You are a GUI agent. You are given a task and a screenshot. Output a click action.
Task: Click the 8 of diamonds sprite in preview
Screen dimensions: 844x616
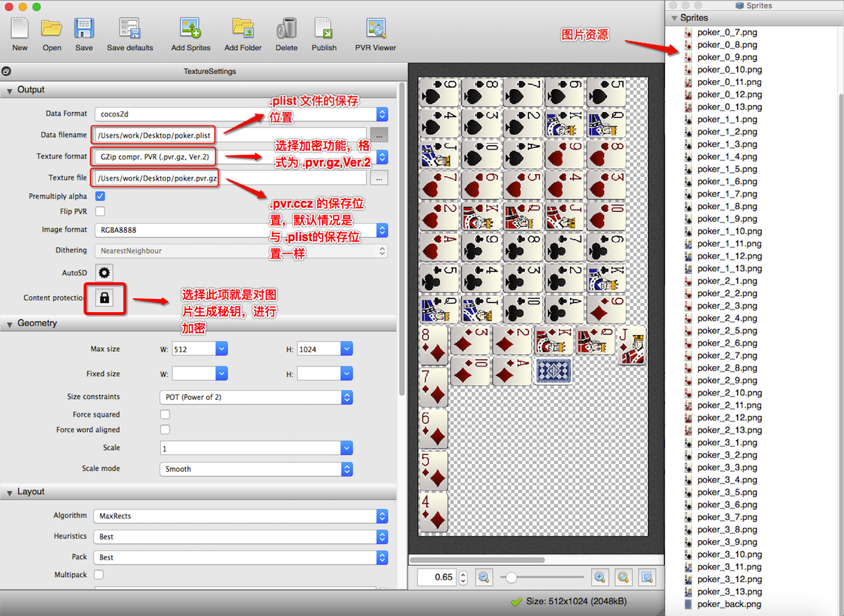(x=433, y=344)
